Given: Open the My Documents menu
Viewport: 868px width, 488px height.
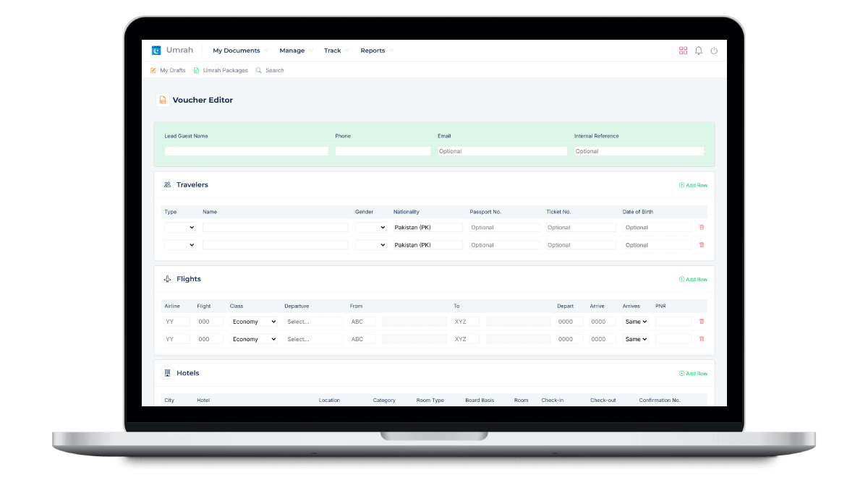Looking at the screenshot, I should click(240, 51).
